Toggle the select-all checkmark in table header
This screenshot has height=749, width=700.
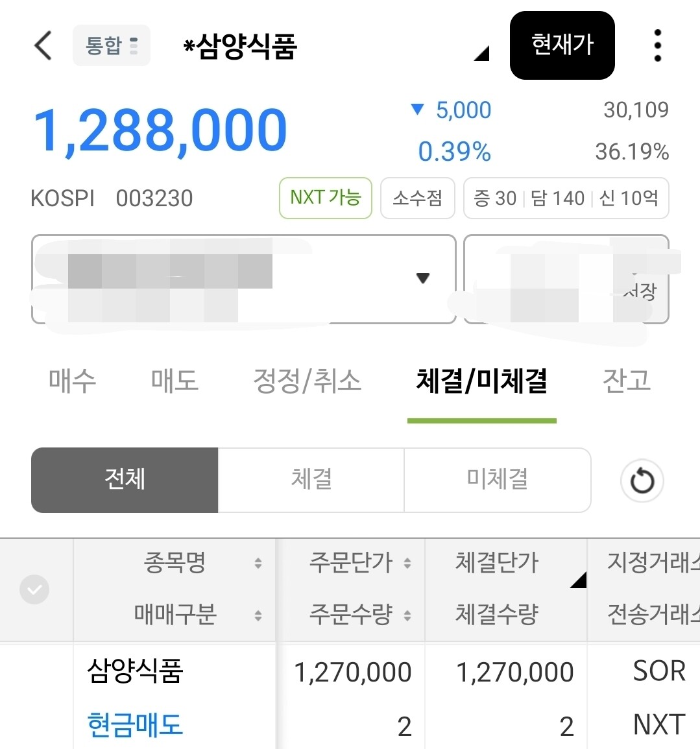(x=34, y=589)
